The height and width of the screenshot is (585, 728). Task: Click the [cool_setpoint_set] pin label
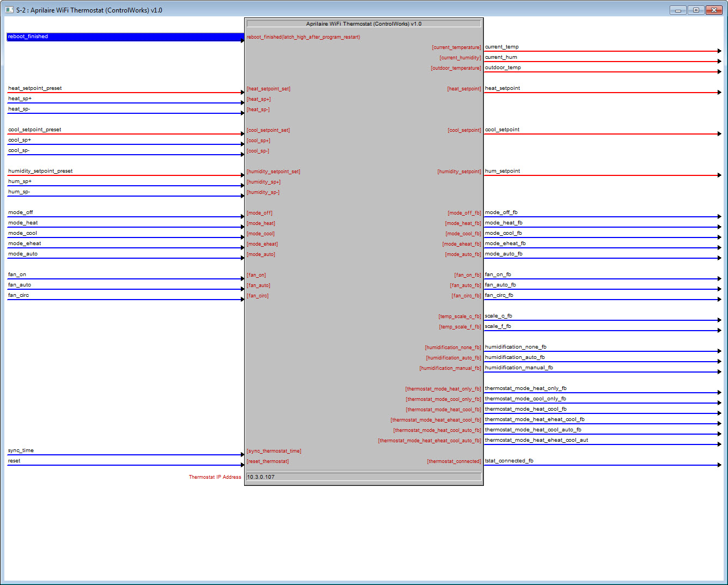[x=269, y=130]
